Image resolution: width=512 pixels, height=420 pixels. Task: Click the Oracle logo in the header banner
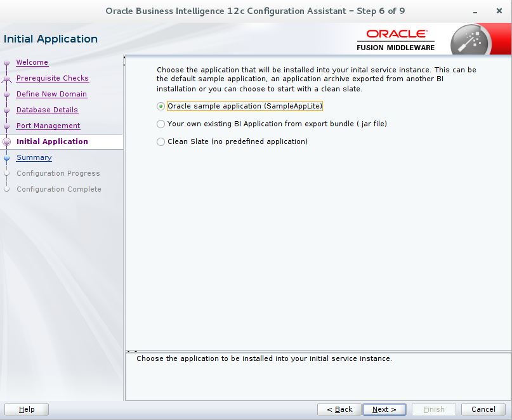point(397,32)
